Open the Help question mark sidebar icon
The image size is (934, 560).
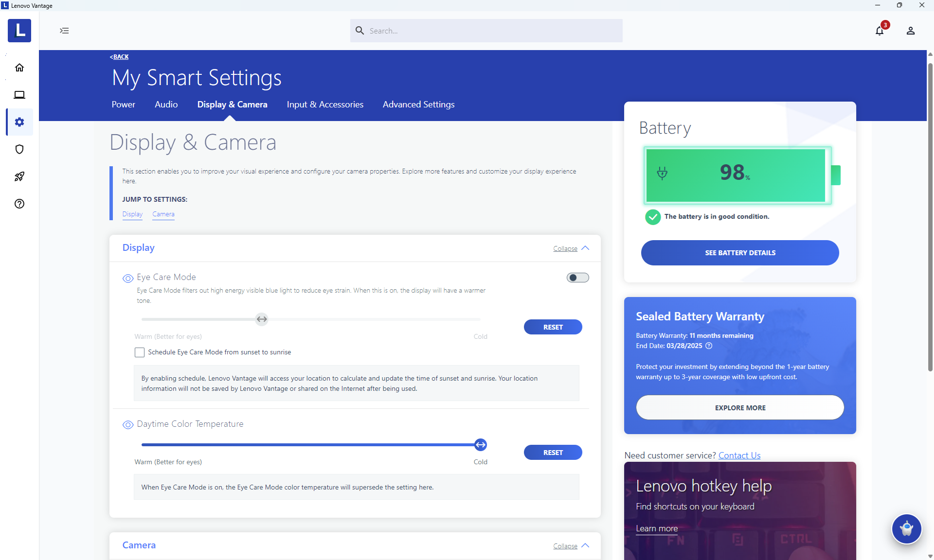pyautogui.click(x=19, y=204)
